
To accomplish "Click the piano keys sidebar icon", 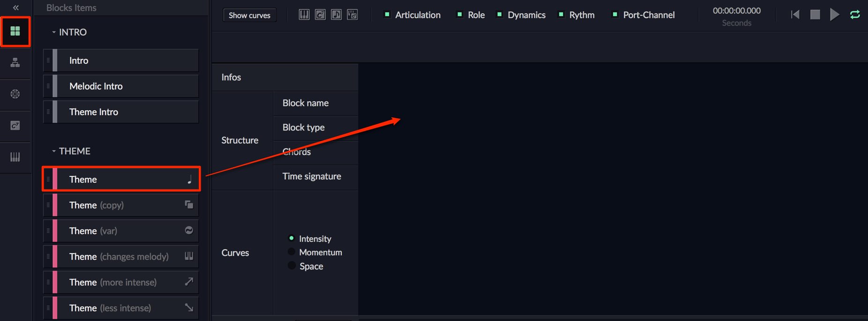I will pyautogui.click(x=15, y=157).
